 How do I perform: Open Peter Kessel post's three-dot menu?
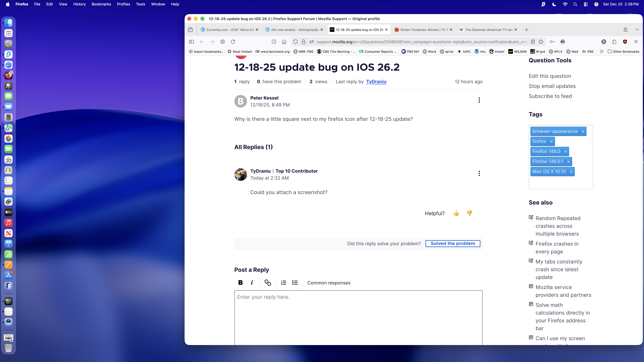coord(479,100)
